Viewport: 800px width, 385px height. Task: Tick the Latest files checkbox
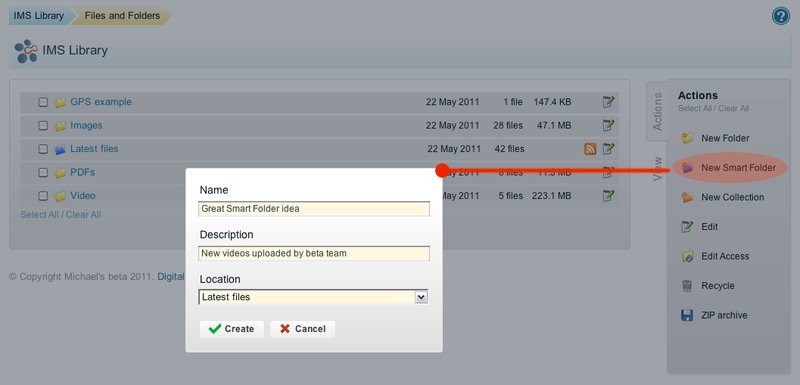coord(43,149)
